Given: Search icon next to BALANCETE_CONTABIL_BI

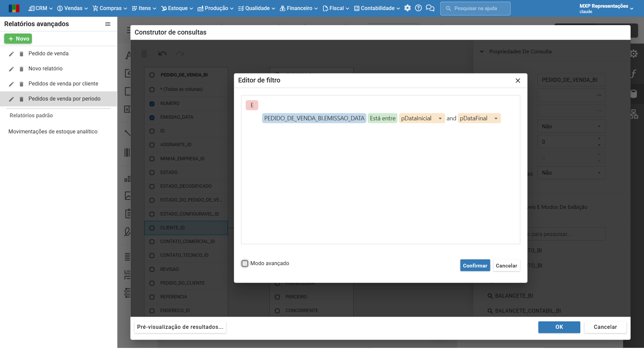Looking at the screenshot, I should [490, 311].
